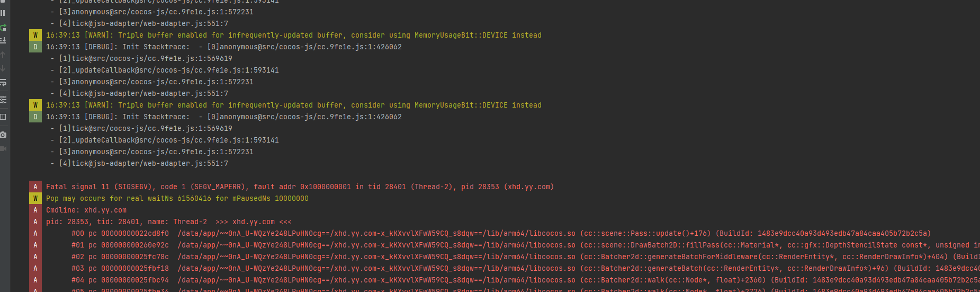980x292 pixels.
Task: Click the green Restart logcat icon
Action: pos(3,27)
